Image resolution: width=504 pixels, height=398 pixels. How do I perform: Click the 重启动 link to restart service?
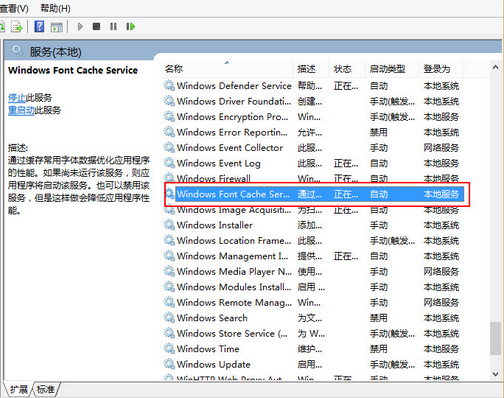21,110
